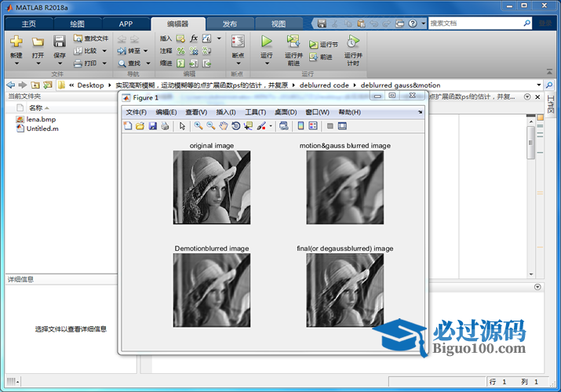
Task: Select the Pan hand tool in Figure 1
Action: click(224, 125)
